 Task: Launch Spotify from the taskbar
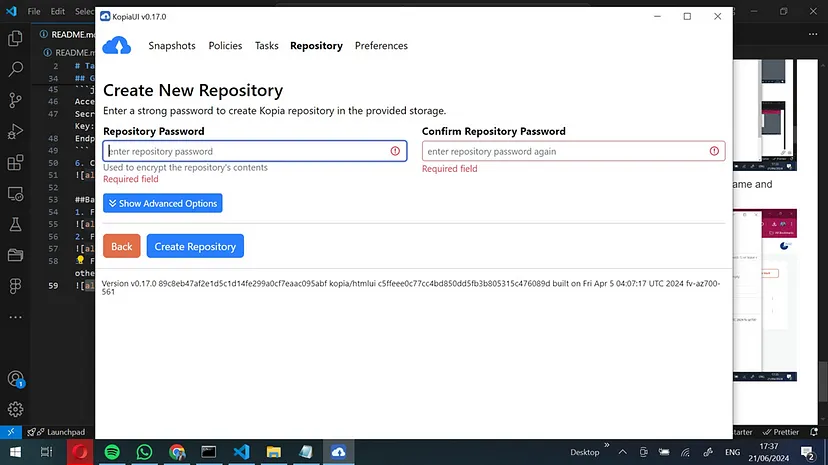[112, 452]
